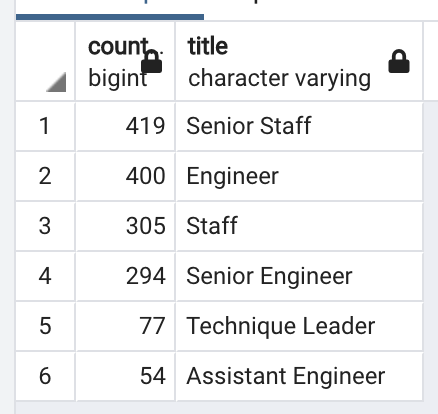The height and width of the screenshot is (414, 438).
Task: Select row number 5
Action: pos(45,326)
